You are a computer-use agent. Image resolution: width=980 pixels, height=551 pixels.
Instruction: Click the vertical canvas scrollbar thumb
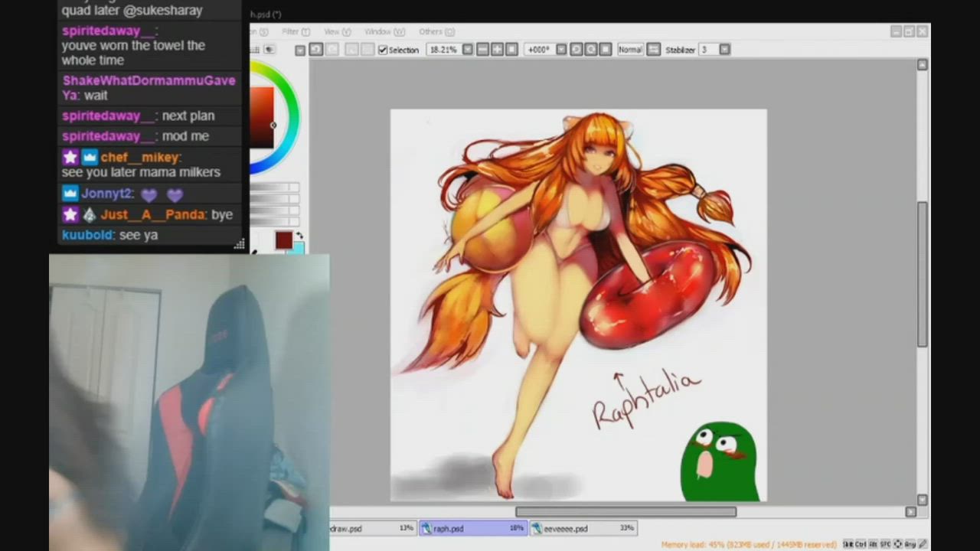923,274
